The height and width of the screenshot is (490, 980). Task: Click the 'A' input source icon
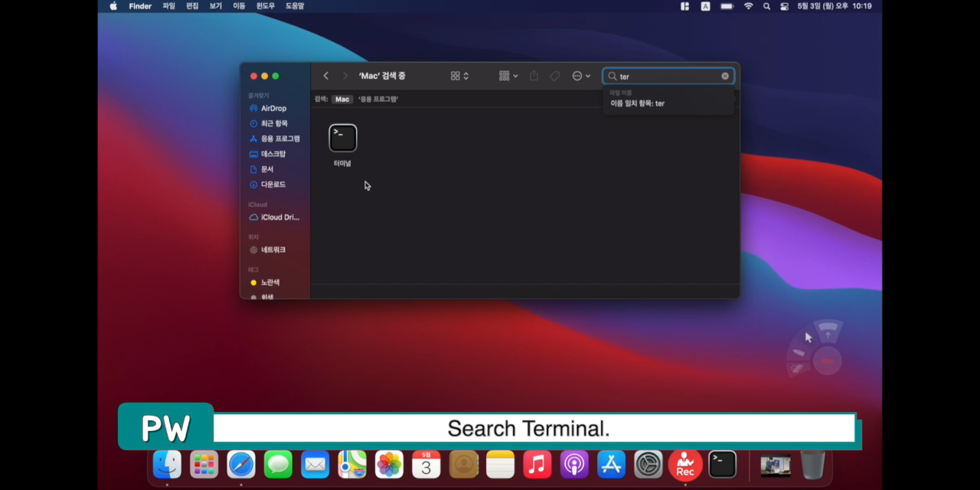pos(705,6)
